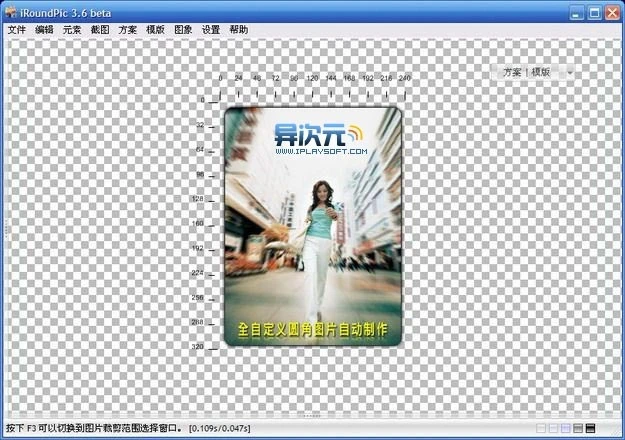The width and height of the screenshot is (625, 440).
Task: Click the F3 hint text in status bar
Action: (x=94, y=428)
